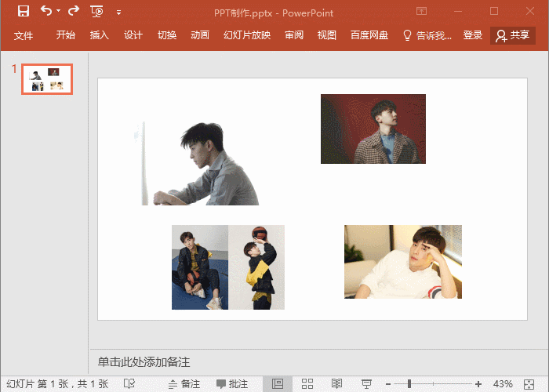The width and height of the screenshot is (549, 392).
Task: Start Slide Show view from status bar
Action: point(366,384)
